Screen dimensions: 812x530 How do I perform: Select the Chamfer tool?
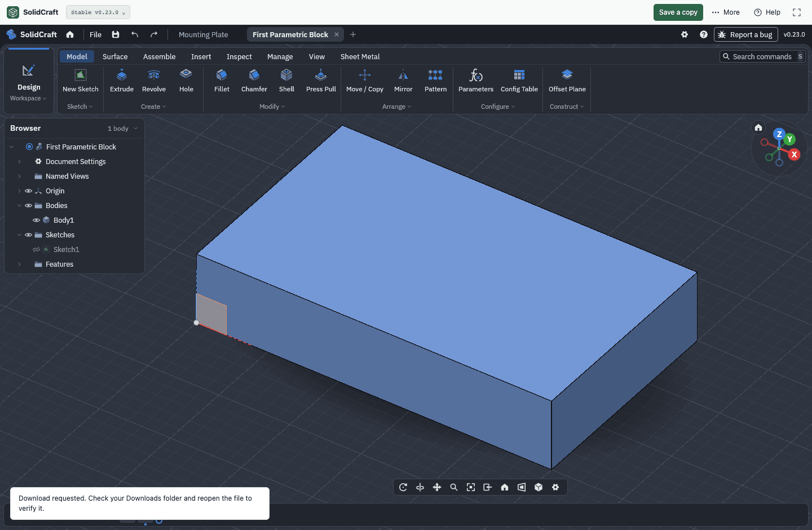tap(254, 81)
